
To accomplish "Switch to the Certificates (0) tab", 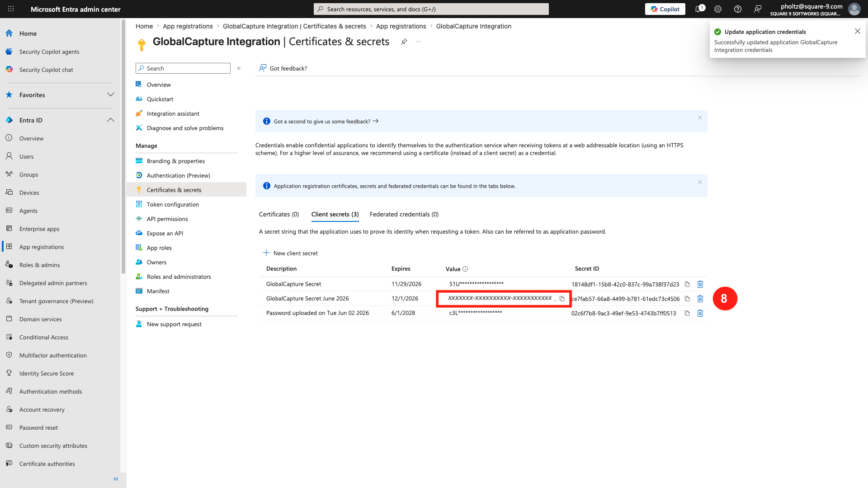I will (x=279, y=214).
